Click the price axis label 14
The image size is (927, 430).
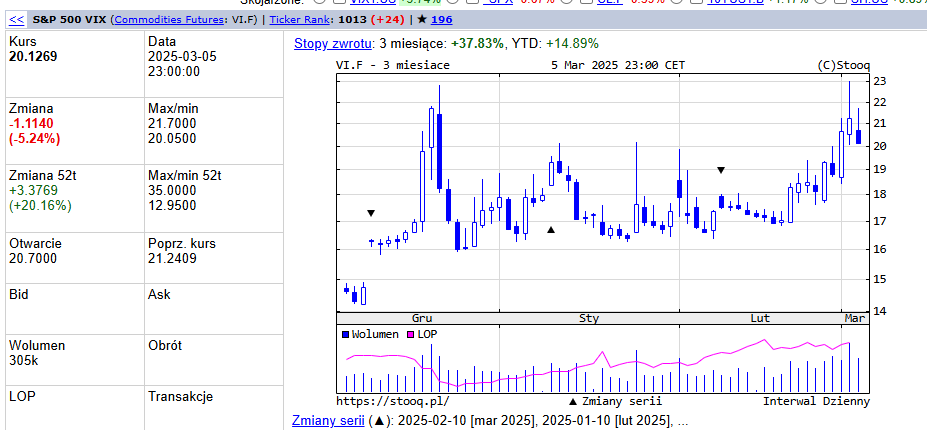tap(880, 310)
